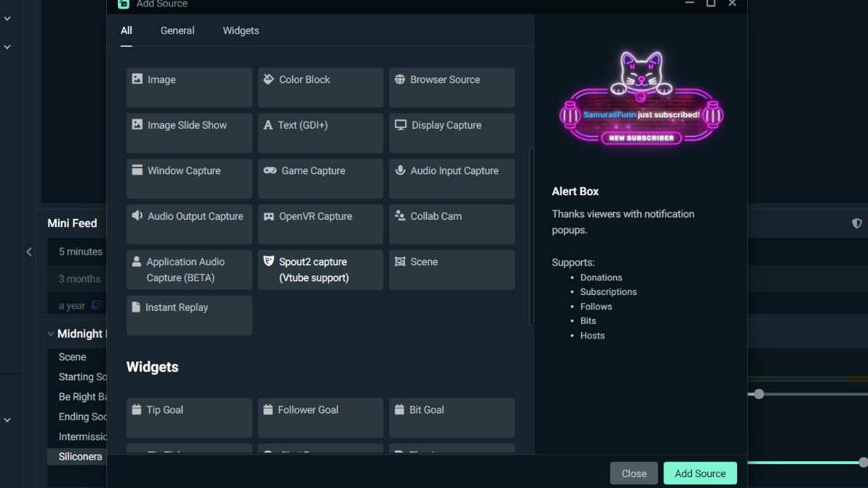Click the Close button
Screen dimensions: 868x488
(x=634, y=474)
